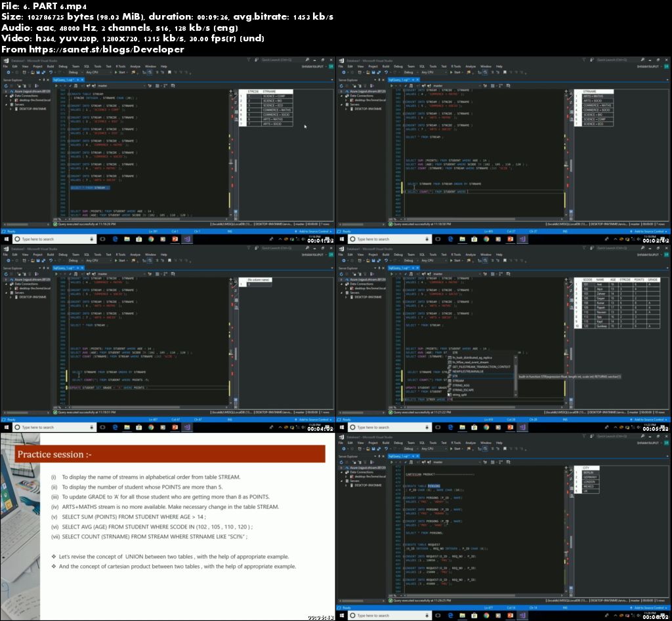Viewport: 672px width, 621px height.
Task: Click STRNAME column header in 00:02:42 frame results
Action: (597, 91)
